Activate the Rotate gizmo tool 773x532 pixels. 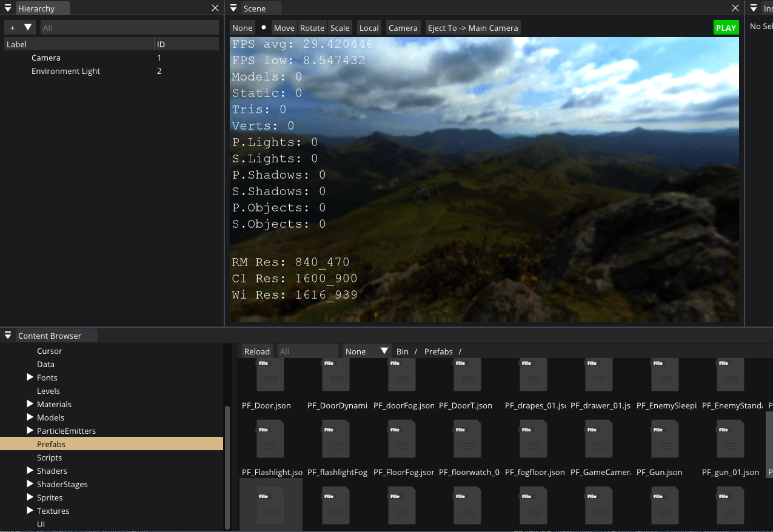pos(312,28)
